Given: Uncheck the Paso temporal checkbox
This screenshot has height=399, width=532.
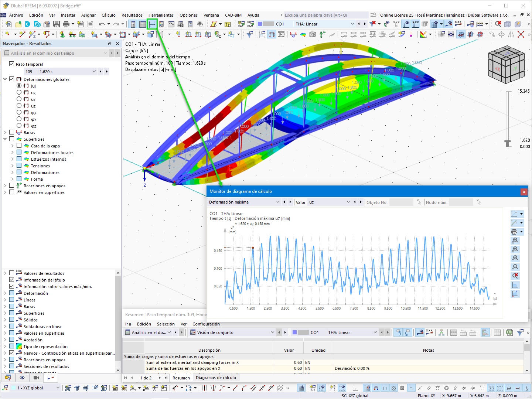Looking at the screenshot, I should coord(11,64).
